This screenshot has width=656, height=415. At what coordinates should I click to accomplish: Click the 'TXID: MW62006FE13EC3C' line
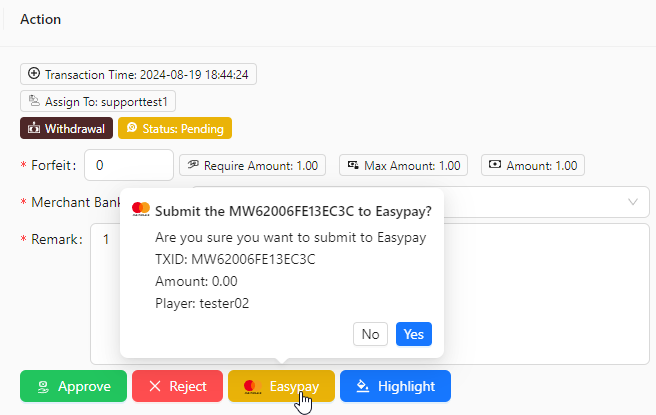click(x=235, y=259)
